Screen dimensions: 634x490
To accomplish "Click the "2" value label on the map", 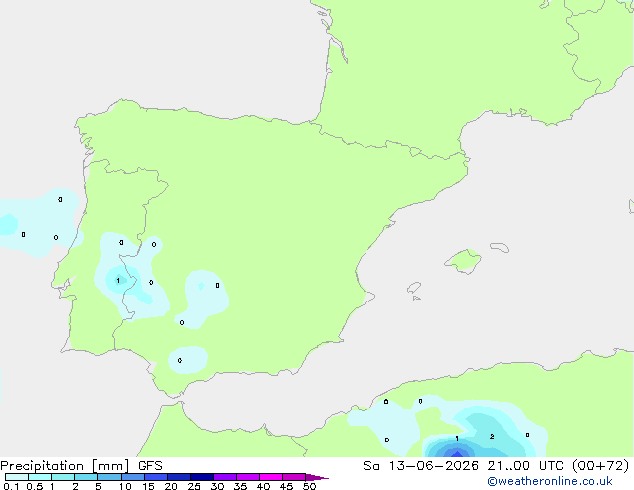I will 492,437.
